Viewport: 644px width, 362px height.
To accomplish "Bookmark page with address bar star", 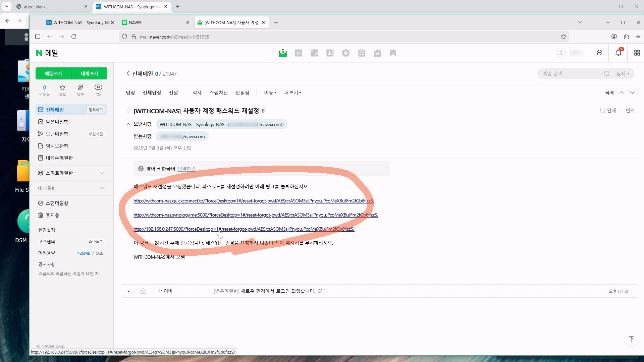I will [x=563, y=37].
